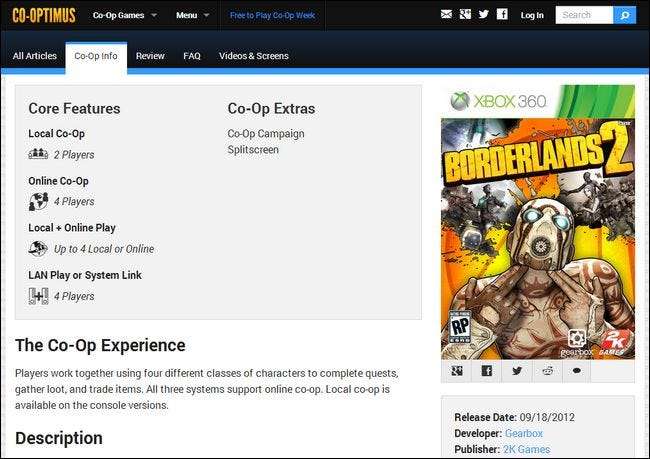Open Google+ page from header icon
650x459 pixels.
[x=465, y=15]
